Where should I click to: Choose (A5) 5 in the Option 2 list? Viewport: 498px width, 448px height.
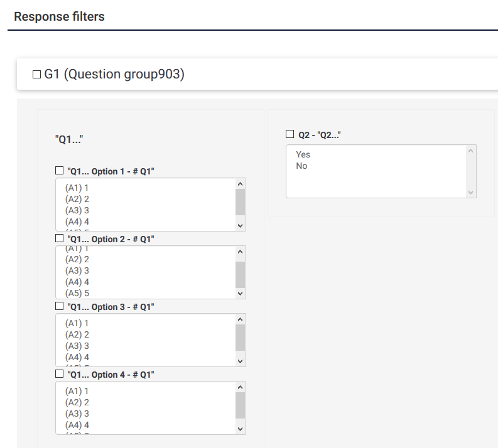(77, 293)
